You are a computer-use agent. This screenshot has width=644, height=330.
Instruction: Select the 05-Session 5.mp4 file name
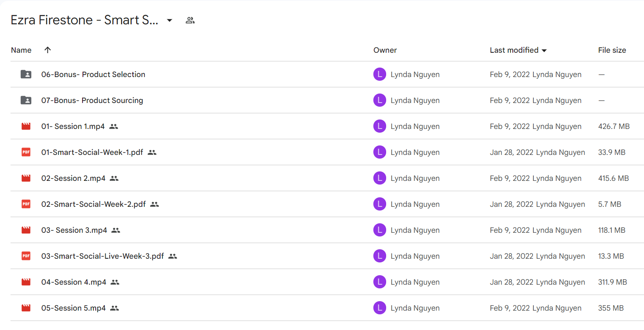pos(73,308)
